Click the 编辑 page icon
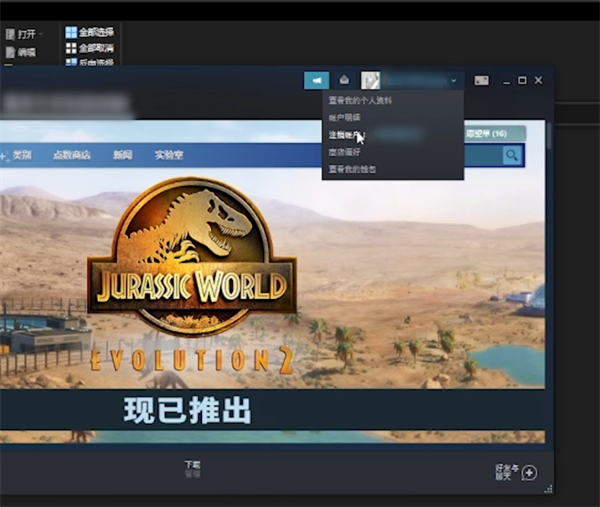Image resolution: width=600 pixels, height=507 pixels. click(11, 52)
